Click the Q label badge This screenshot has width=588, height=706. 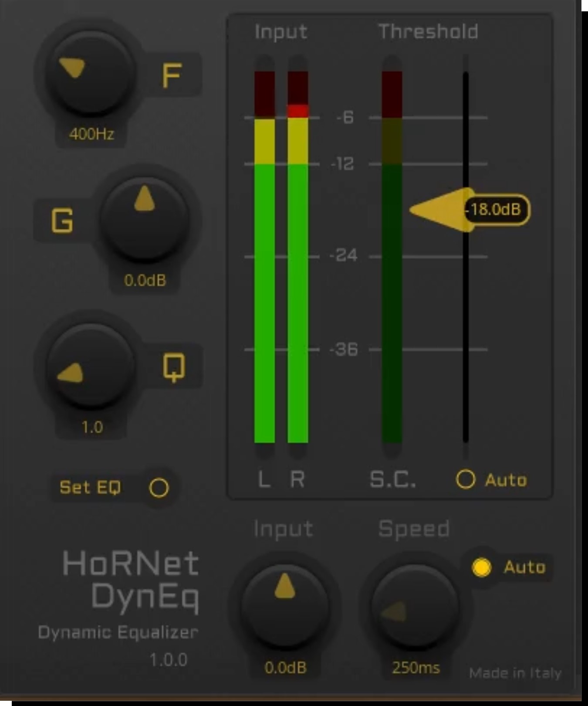point(174,367)
